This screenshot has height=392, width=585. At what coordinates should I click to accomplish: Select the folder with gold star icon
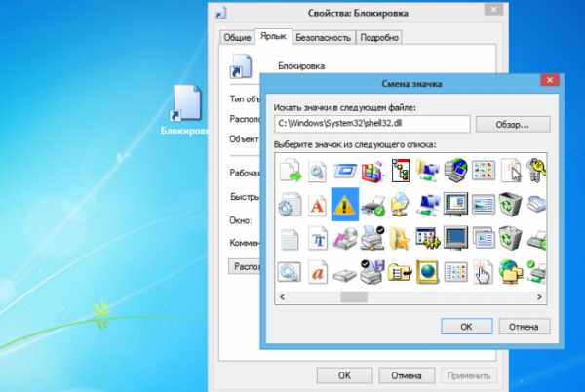pyautogui.click(x=400, y=238)
